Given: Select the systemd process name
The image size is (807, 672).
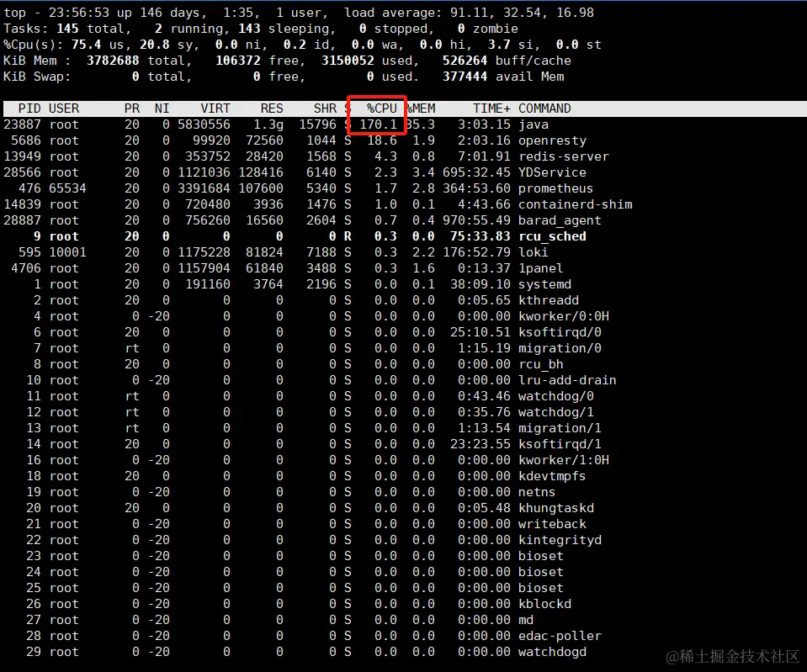Looking at the screenshot, I should click(x=544, y=284).
